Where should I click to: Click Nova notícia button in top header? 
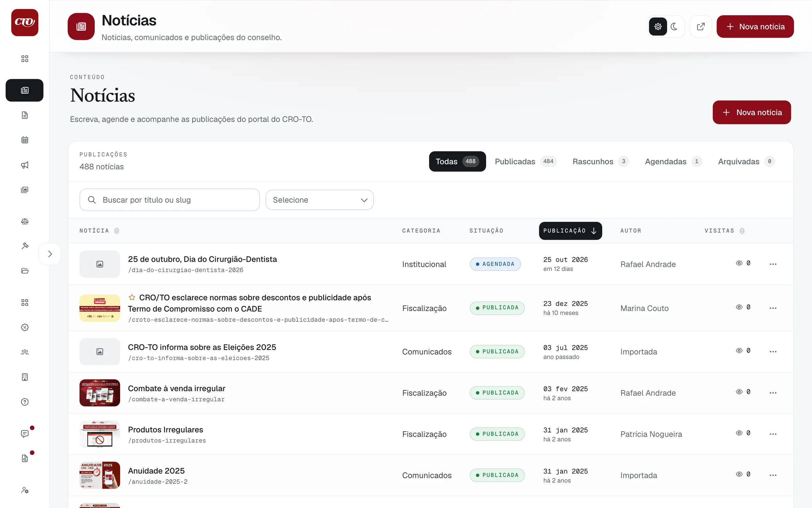point(755,26)
